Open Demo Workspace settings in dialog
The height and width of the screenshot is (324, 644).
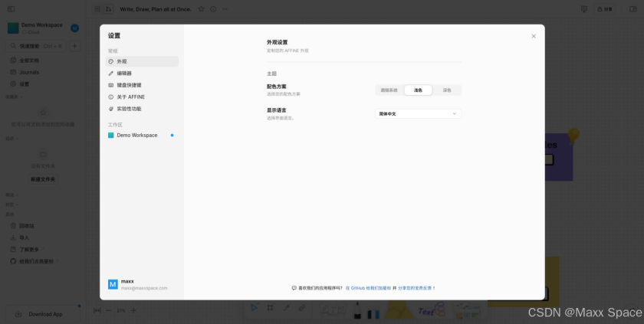pyautogui.click(x=142, y=136)
